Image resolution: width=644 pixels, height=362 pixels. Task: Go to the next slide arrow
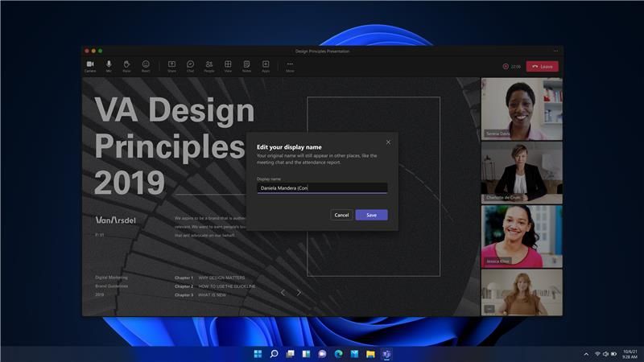[299, 293]
